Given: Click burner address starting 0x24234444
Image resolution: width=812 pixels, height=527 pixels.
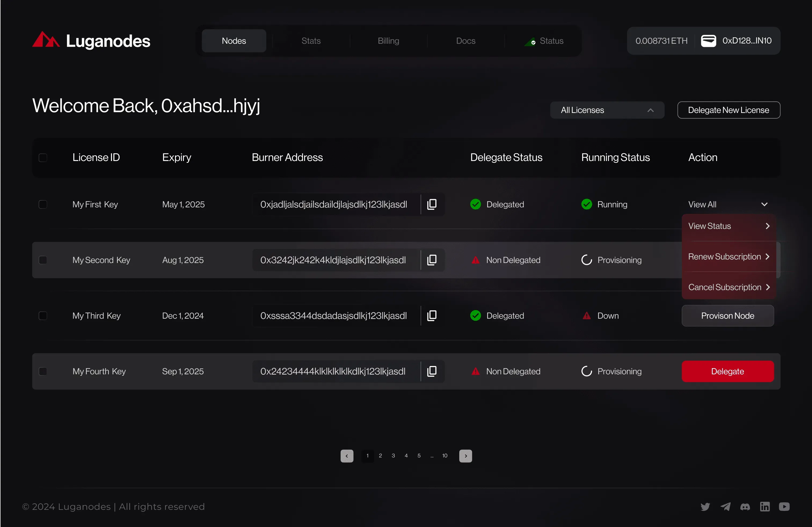Looking at the screenshot, I should tap(333, 371).
